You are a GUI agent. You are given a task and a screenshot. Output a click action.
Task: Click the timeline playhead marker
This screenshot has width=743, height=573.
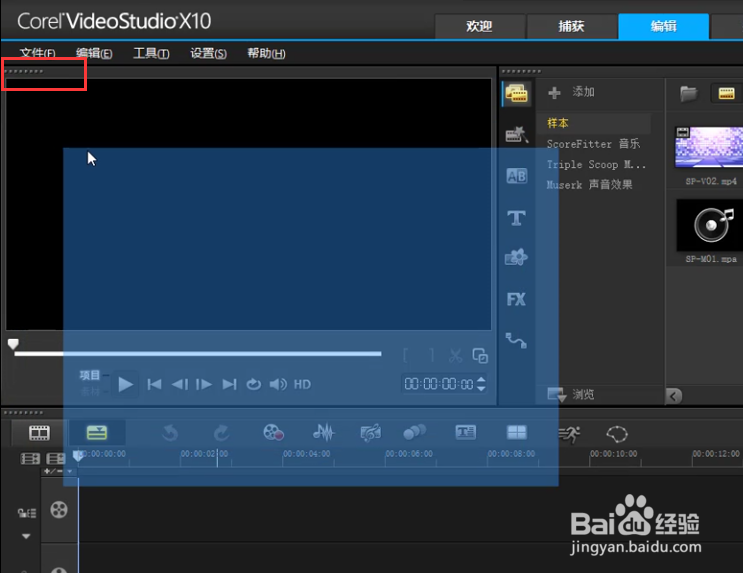tap(78, 456)
